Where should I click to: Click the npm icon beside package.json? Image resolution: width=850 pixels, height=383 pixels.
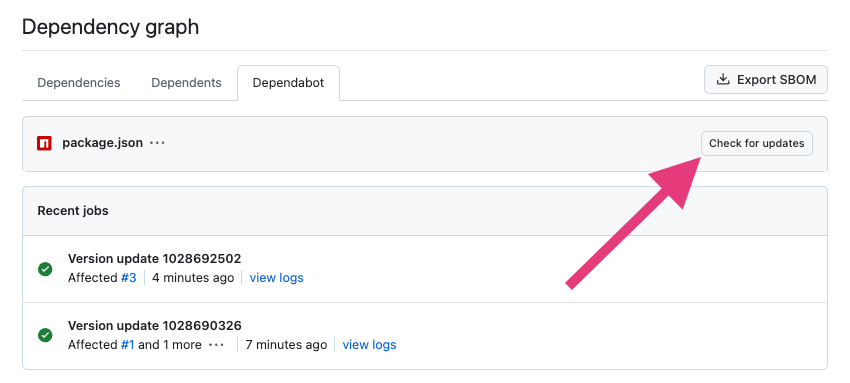[44, 144]
